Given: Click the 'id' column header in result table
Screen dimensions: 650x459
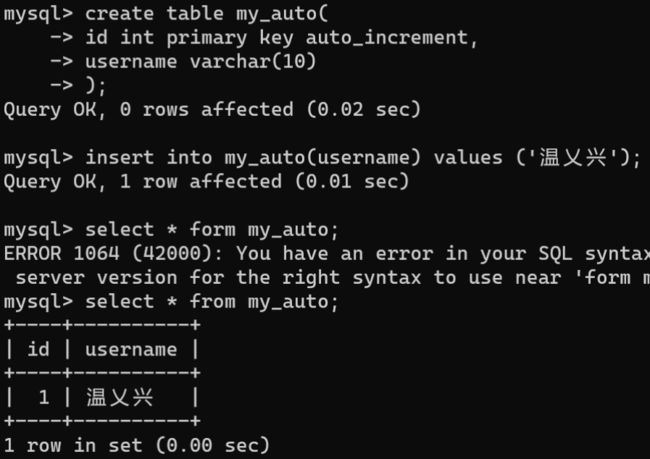Looking at the screenshot, I should (38, 349).
